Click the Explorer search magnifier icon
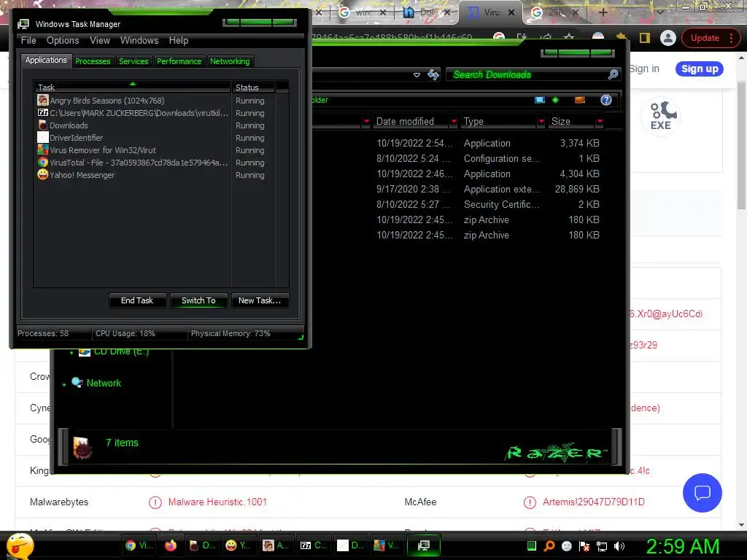 click(x=613, y=74)
